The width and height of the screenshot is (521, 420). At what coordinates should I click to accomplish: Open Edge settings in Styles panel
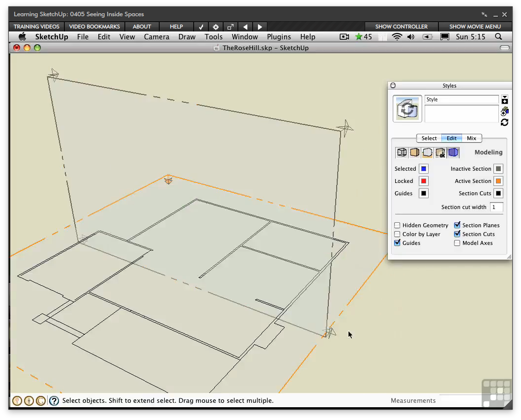(402, 152)
